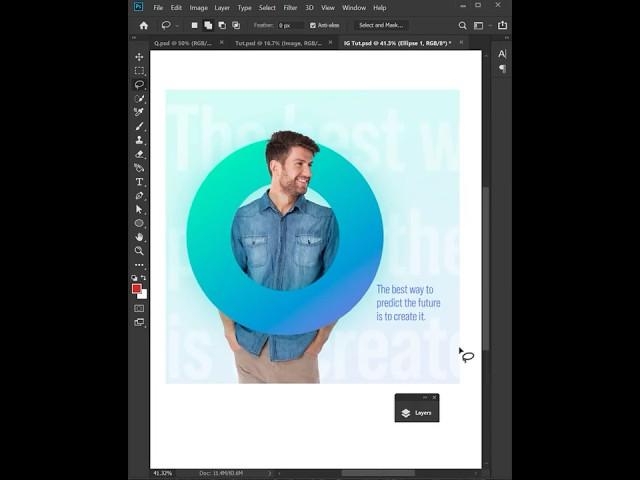Pick the Brush tool
The height and width of the screenshot is (480, 640).
click(139, 126)
